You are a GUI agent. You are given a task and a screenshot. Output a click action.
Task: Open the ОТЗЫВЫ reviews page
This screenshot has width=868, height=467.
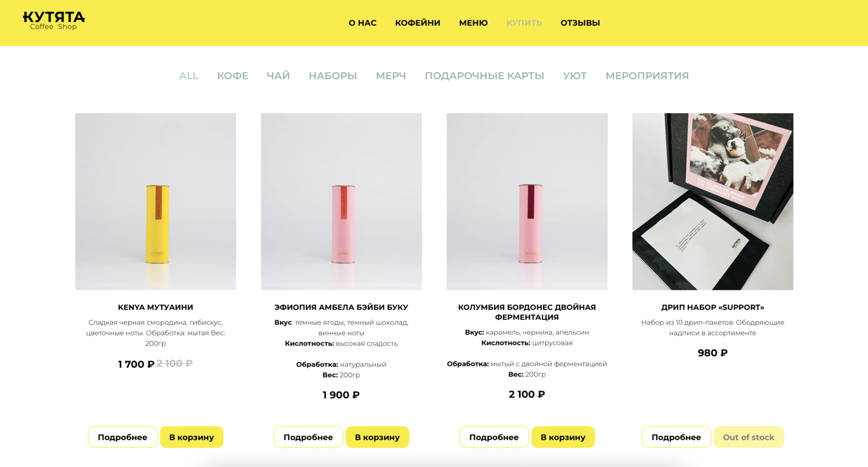pyautogui.click(x=580, y=23)
